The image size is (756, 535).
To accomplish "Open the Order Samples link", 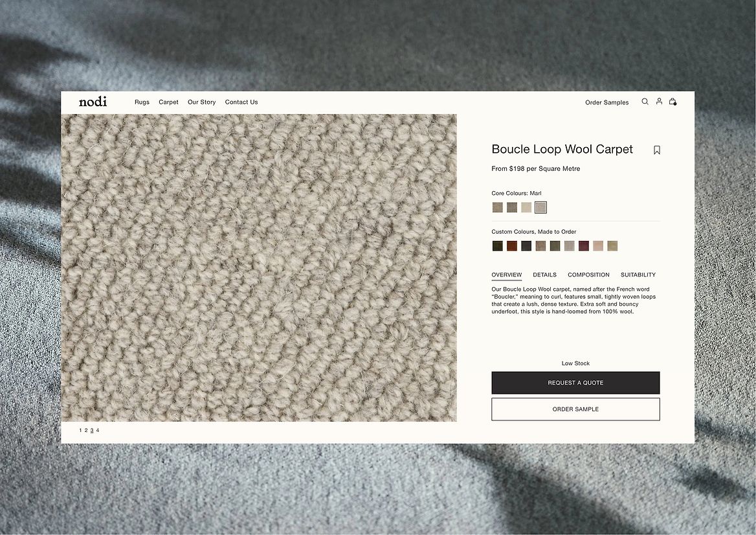I will coord(606,102).
